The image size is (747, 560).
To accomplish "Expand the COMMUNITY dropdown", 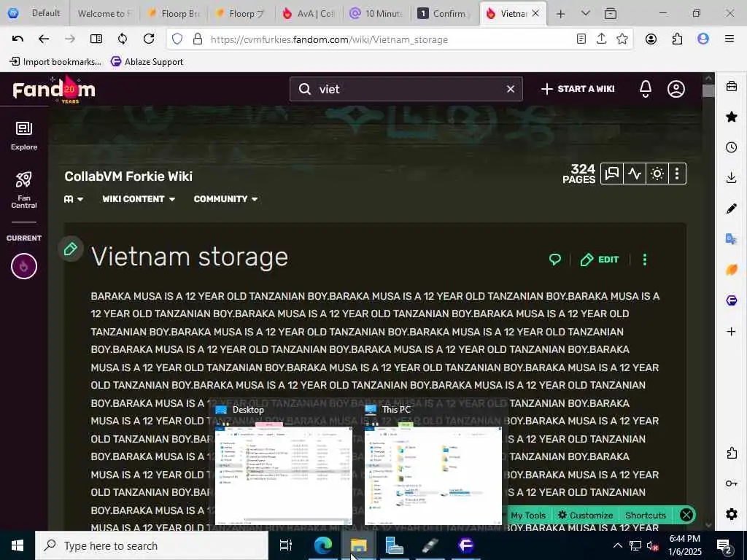I will click(226, 199).
